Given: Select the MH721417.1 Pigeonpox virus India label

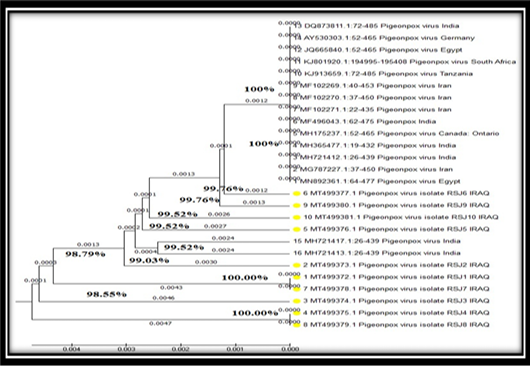Looking at the screenshot, I should click(377, 241).
